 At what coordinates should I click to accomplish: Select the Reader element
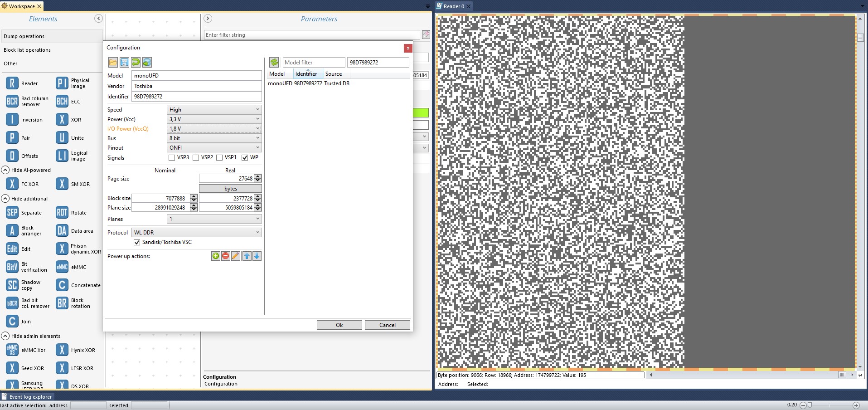(x=22, y=83)
